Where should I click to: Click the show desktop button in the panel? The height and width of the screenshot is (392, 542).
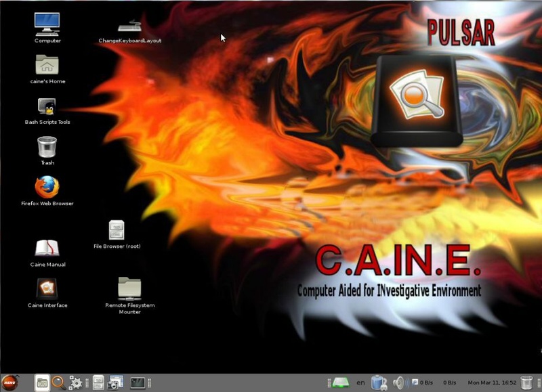pyautogui.click(x=42, y=383)
